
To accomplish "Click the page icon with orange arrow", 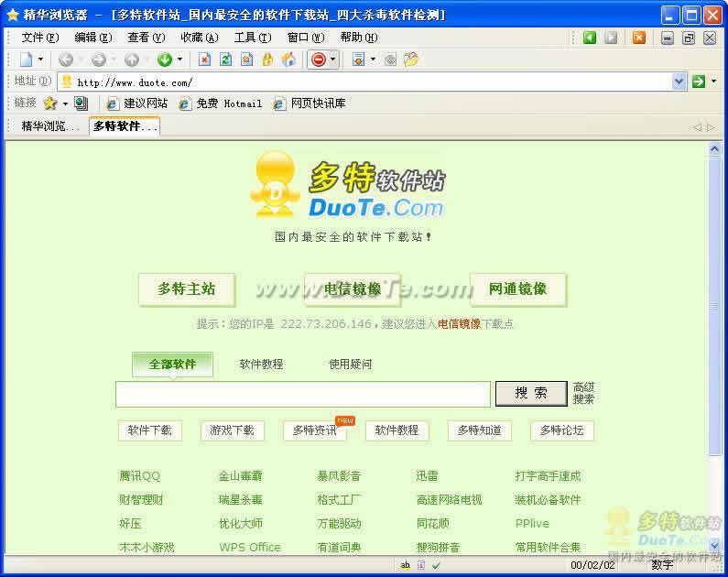I will point(246,60).
